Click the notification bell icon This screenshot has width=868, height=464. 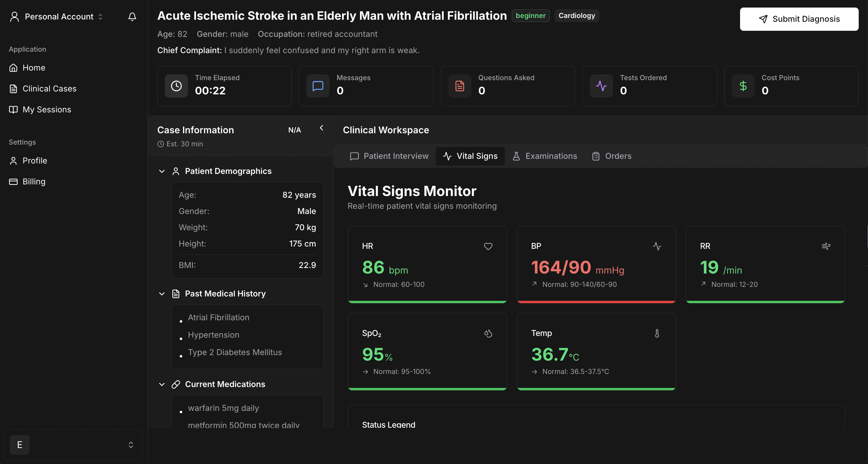pos(132,17)
